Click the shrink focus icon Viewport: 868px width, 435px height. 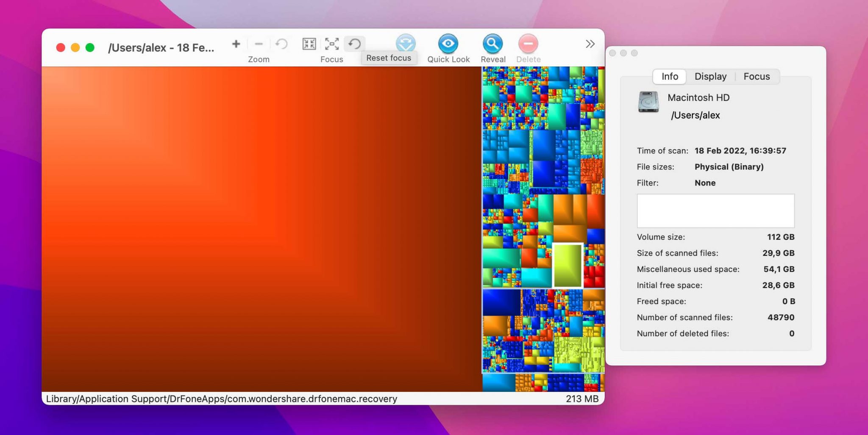309,44
